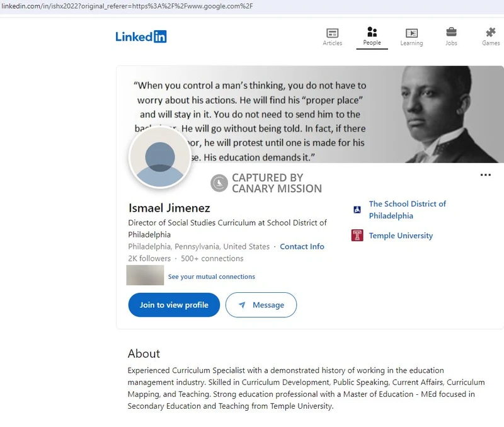
Task: Click See your mutual connections
Action: (x=210, y=276)
